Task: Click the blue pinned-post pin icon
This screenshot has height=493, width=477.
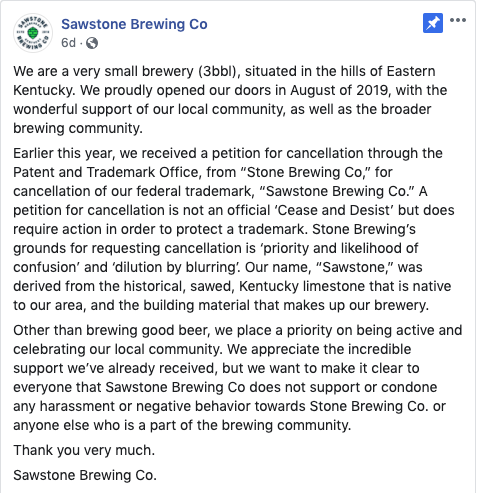Action: point(433,23)
